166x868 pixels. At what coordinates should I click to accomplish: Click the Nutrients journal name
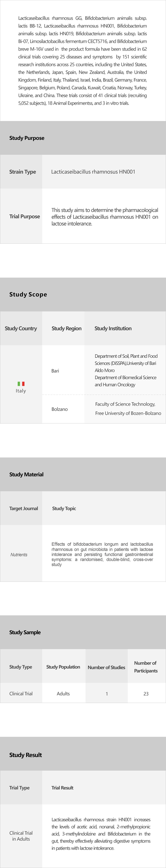click(x=19, y=555)
